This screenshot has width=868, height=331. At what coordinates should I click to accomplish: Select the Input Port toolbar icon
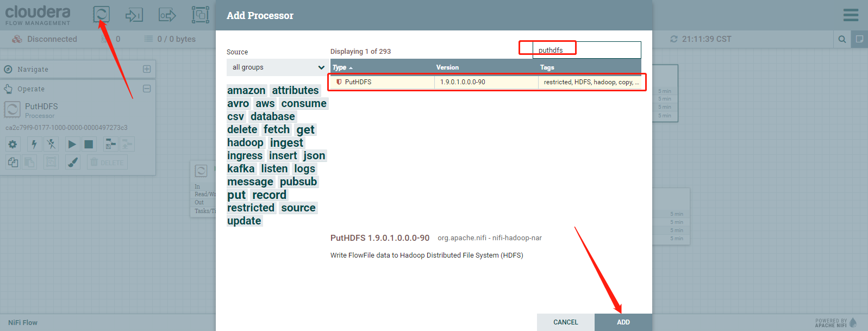(x=134, y=15)
